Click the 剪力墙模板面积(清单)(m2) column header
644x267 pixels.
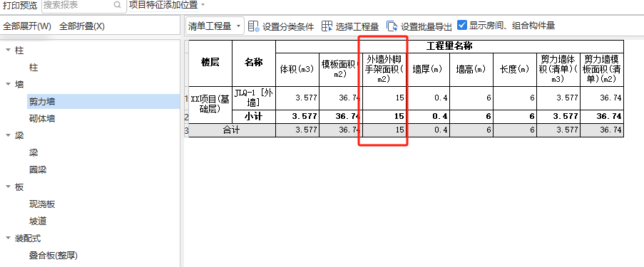coord(602,69)
